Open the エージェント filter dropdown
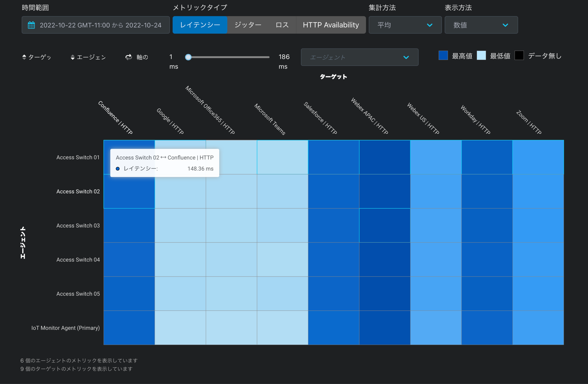Viewport: 588px width, 384px height. (360, 57)
